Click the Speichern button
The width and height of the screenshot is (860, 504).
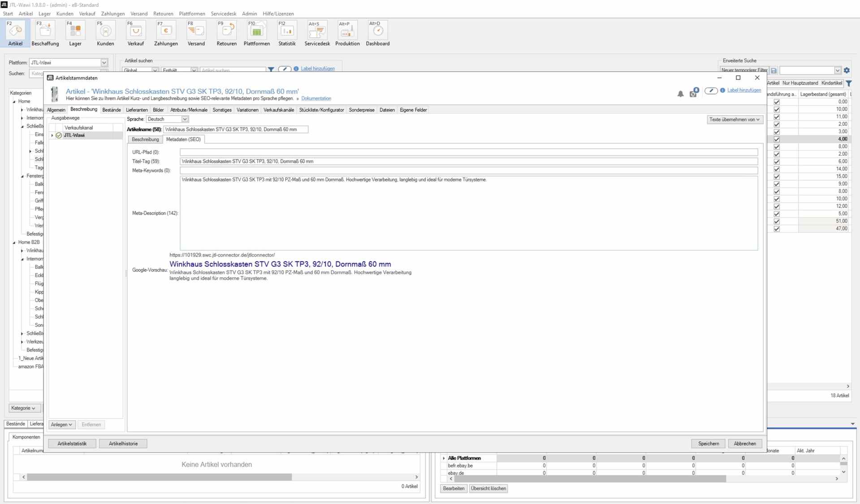pos(709,444)
